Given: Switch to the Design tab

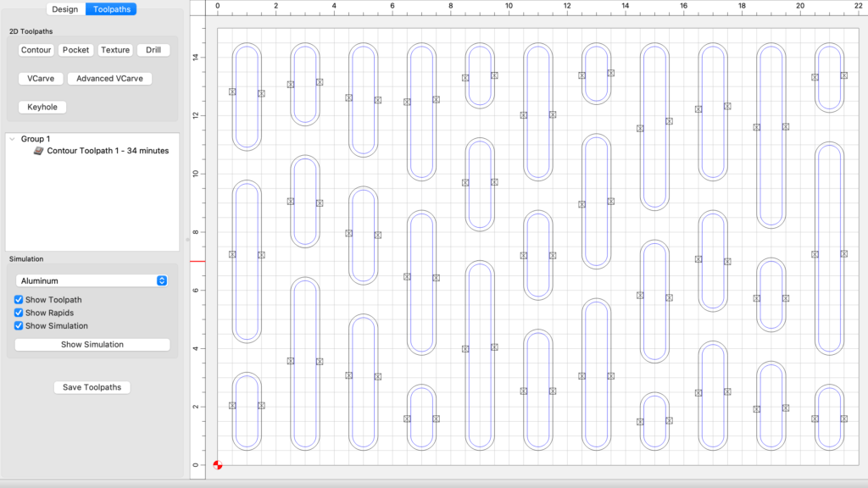Looking at the screenshot, I should pyautogui.click(x=64, y=9).
